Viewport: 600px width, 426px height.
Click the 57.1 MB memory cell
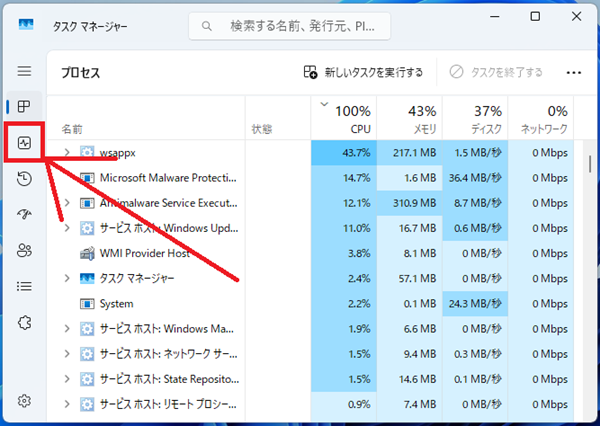409,278
